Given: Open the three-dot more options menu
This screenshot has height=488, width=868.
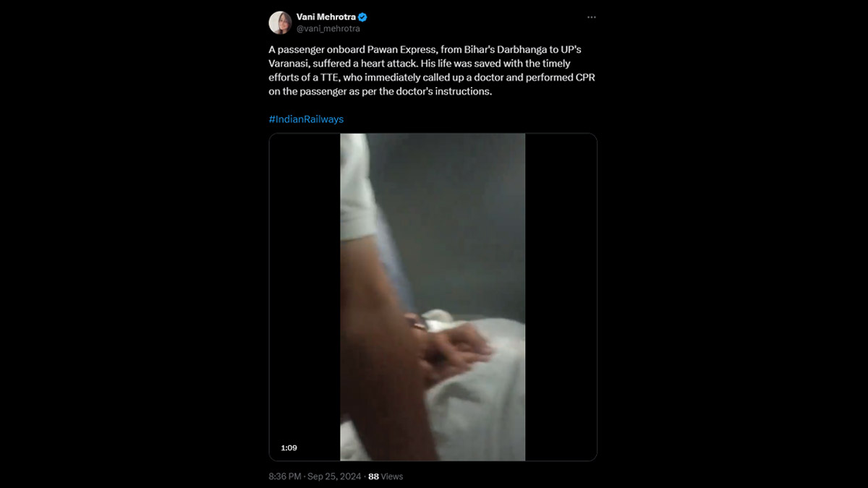Looking at the screenshot, I should [592, 17].
